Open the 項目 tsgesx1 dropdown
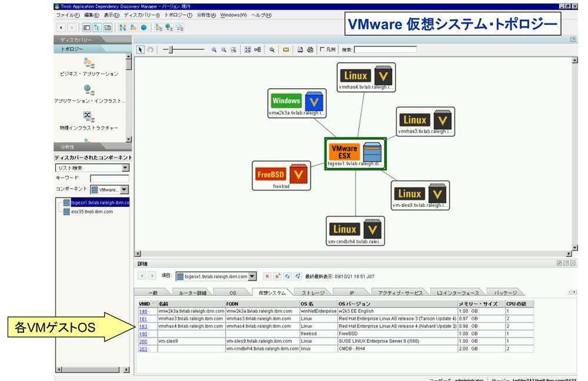The width and height of the screenshot is (588, 381). point(252,276)
